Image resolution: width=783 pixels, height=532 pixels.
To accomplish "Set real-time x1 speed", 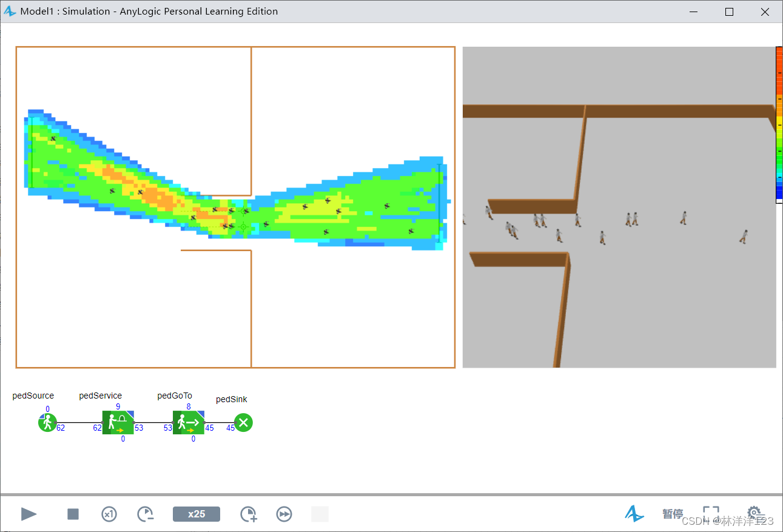I will click(109, 514).
